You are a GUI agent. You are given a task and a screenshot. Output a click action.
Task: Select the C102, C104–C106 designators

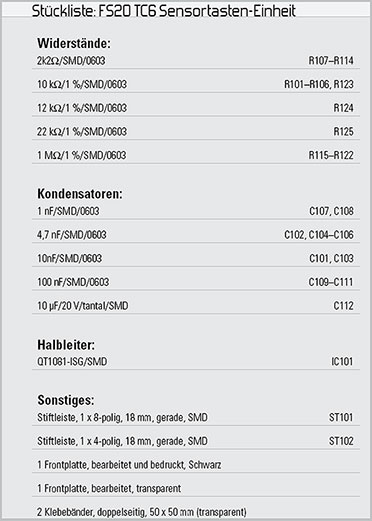[x=319, y=235]
